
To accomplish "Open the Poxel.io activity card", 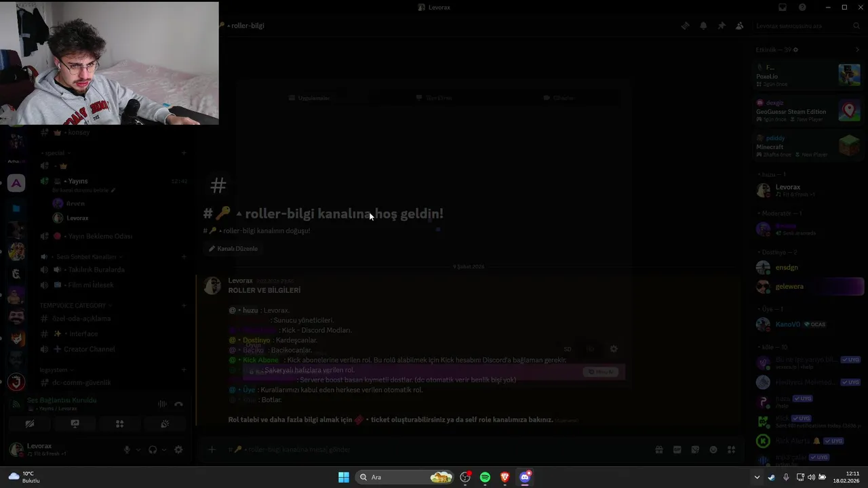I will click(x=808, y=75).
